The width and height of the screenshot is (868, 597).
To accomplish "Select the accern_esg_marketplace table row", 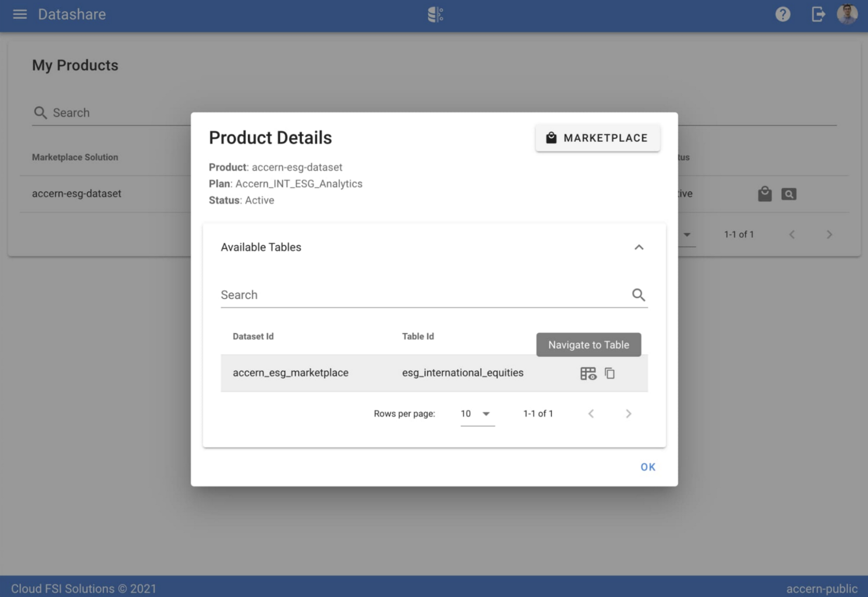I will [290, 373].
